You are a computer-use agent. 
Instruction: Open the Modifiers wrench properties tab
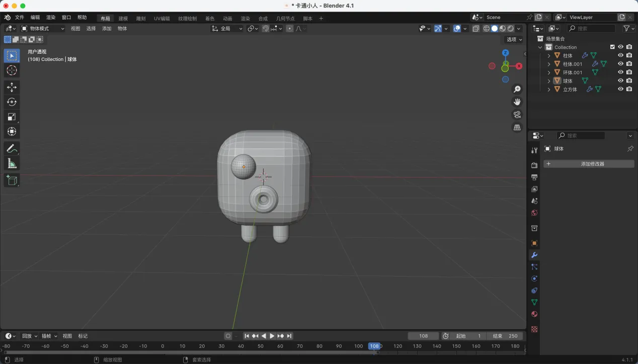(534, 255)
